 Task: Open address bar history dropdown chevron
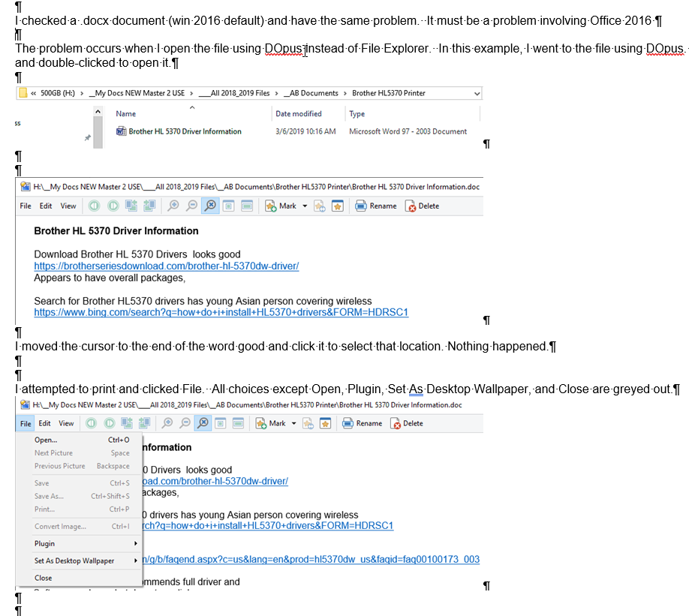coord(477,93)
